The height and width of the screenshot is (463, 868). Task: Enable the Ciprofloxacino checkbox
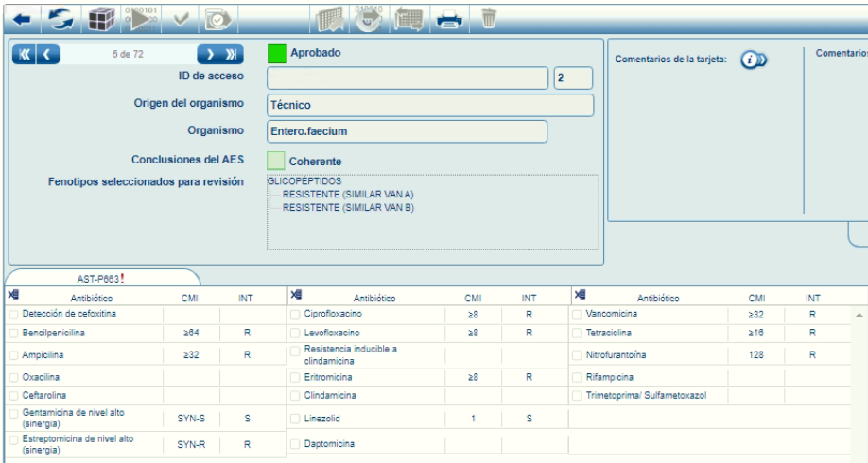point(296,314)
